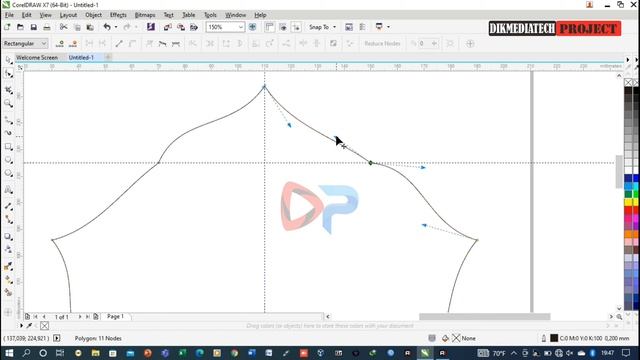This screenshot has height=360, width=640.
Task: Open the Task View taskbar icon
Action: [60, 353]
